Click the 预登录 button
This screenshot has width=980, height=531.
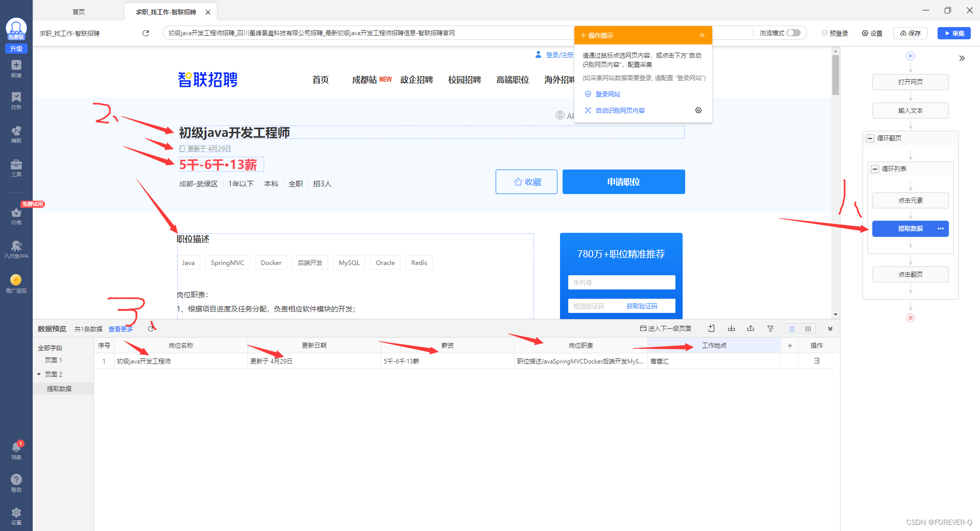tap(835, 33)
